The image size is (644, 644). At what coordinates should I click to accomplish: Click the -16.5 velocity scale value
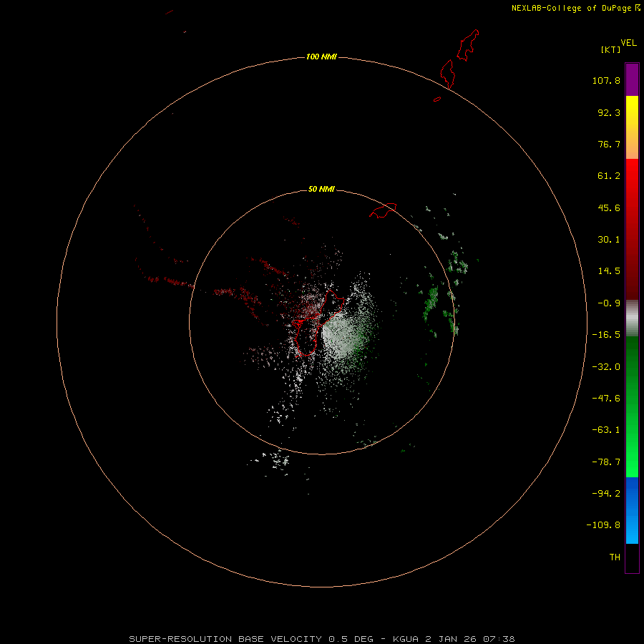coord(606,335)
